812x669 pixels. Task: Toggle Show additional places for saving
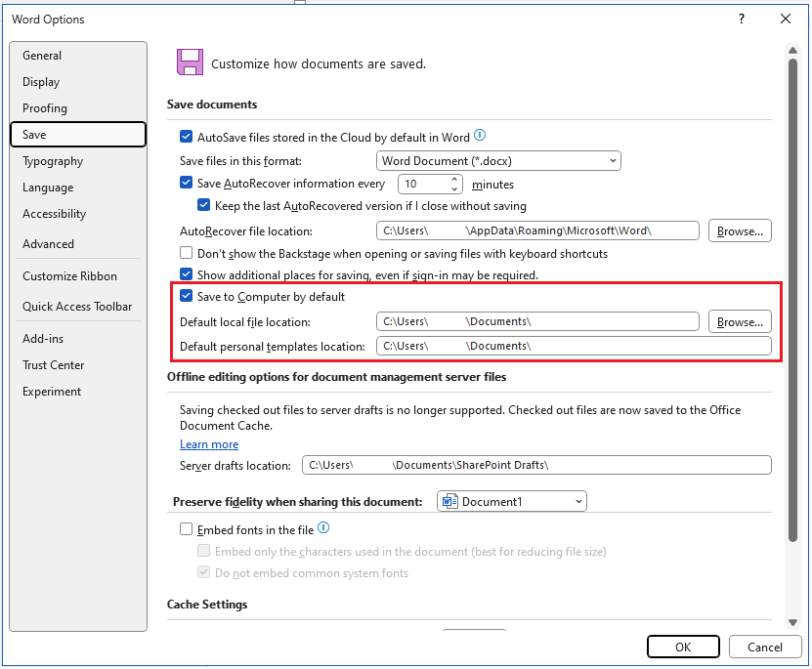pos(186,274)
